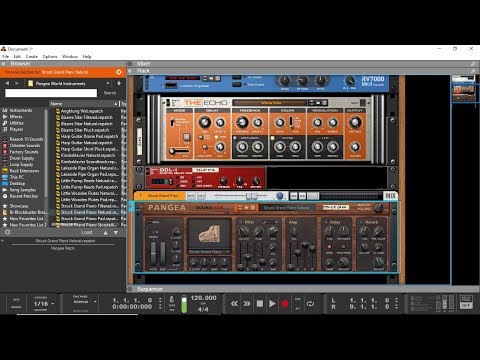This screenshot has height=360, width=480.
Task: Open Drum Supply location
Action: [x=22, y=158]
